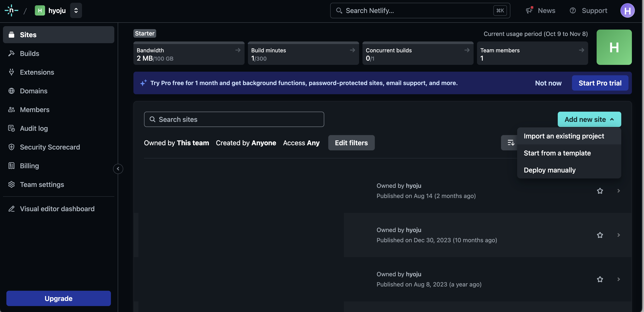The height and width of the screenshot is (312, 644).
Task: Star the site published Aug 8, 2023
Action: point(600,279)
